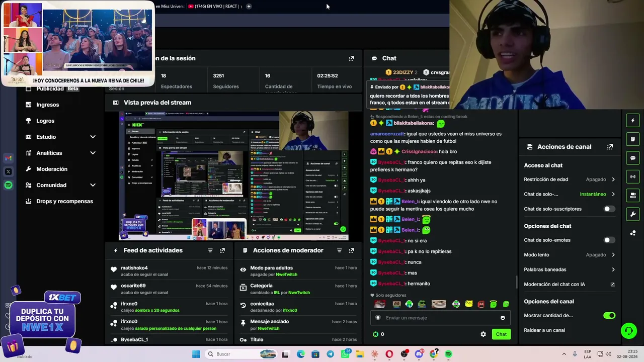Pop out the Acciones de moderador panel
The width and height of the screenshot is (644, 362).
[x=351, y=250]
